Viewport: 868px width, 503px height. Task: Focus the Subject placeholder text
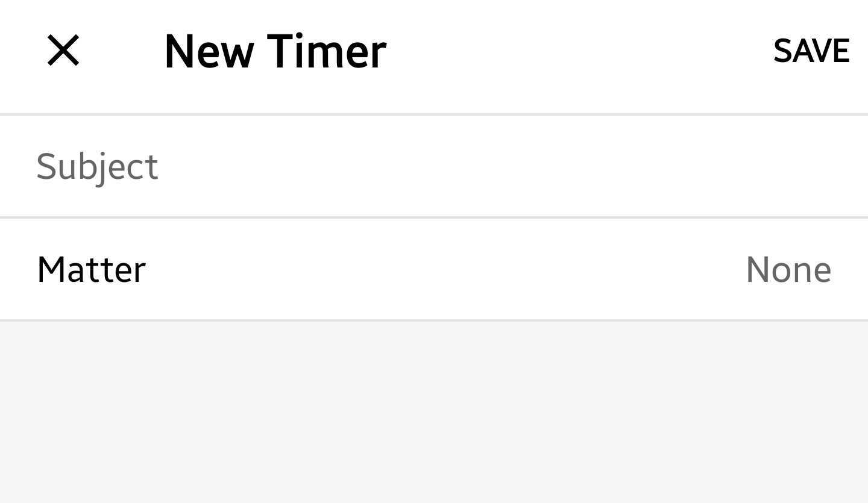pyautogui.click(x=98, y=166)
